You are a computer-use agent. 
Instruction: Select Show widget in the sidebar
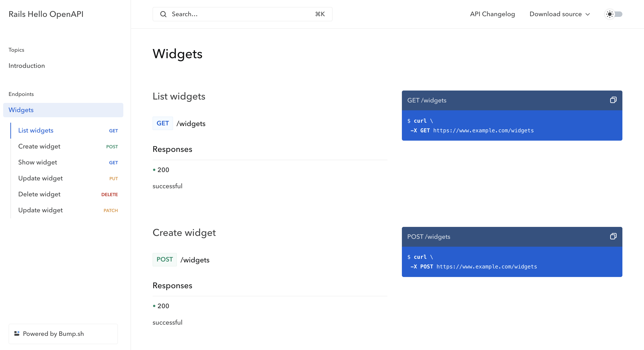[x=38, y=162]
